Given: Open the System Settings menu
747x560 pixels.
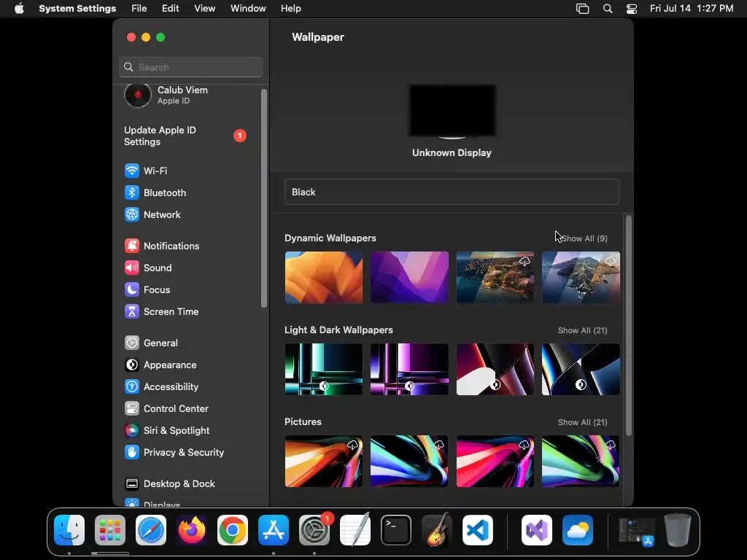Looking at the screenshot, I should [77, 9].
